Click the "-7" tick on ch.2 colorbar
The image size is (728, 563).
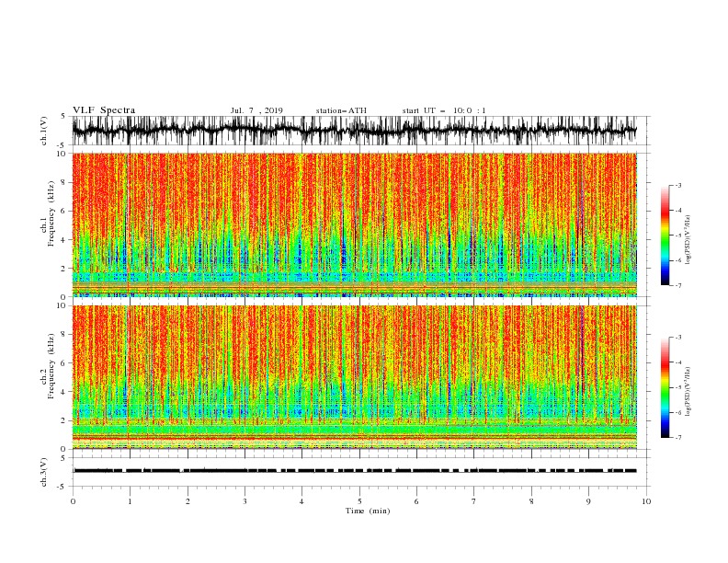(677, 437)
